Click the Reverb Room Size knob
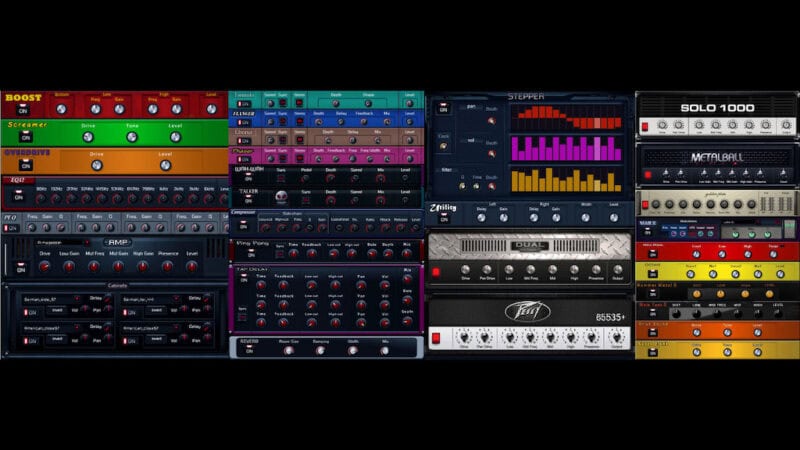Viewport: 800px width, 450px height. point(288,351)
